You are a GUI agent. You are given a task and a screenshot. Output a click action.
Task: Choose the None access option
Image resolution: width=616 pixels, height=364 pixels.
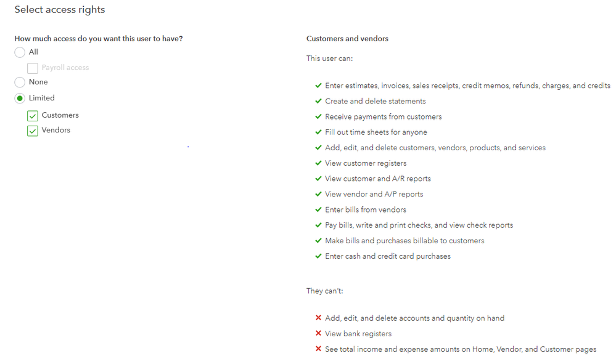tap(20, 82)
